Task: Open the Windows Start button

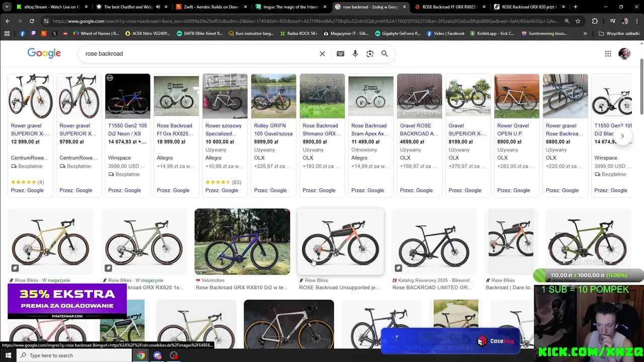Action: coord(8,355)
